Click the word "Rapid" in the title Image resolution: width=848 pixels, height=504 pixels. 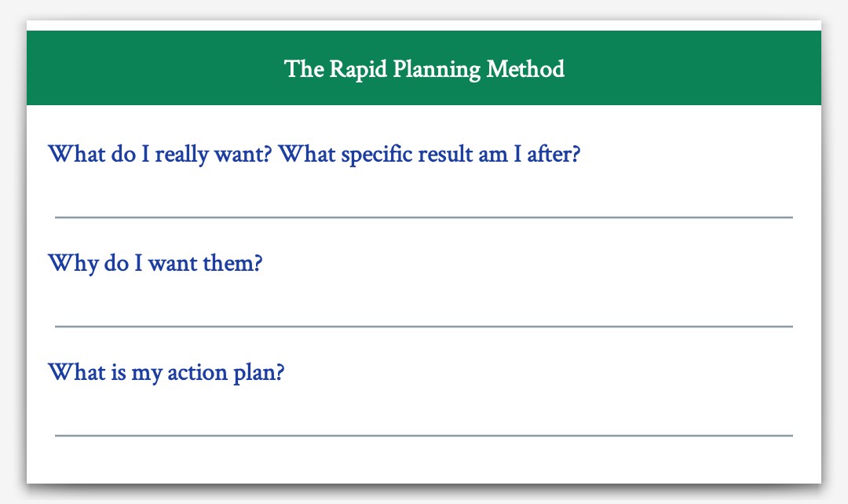tap(358, 70)
